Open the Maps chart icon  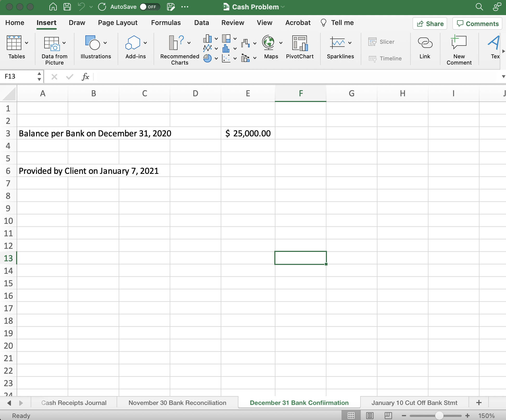point(268,43)
